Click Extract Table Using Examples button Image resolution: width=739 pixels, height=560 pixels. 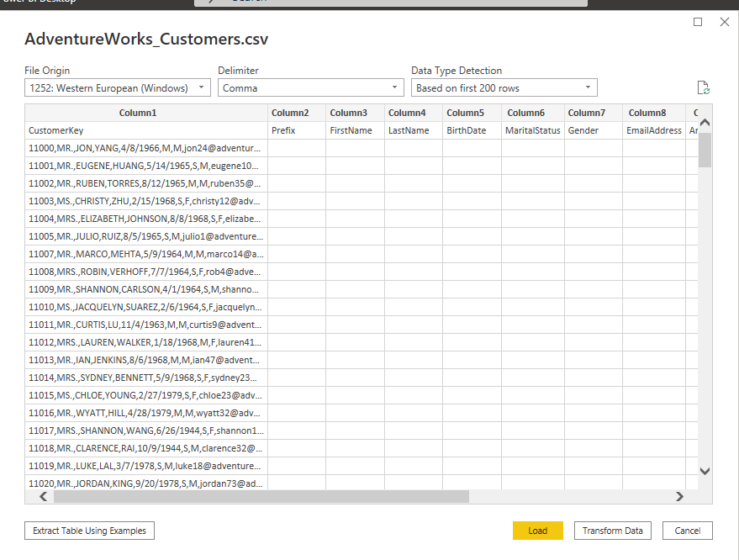[90, 531]
